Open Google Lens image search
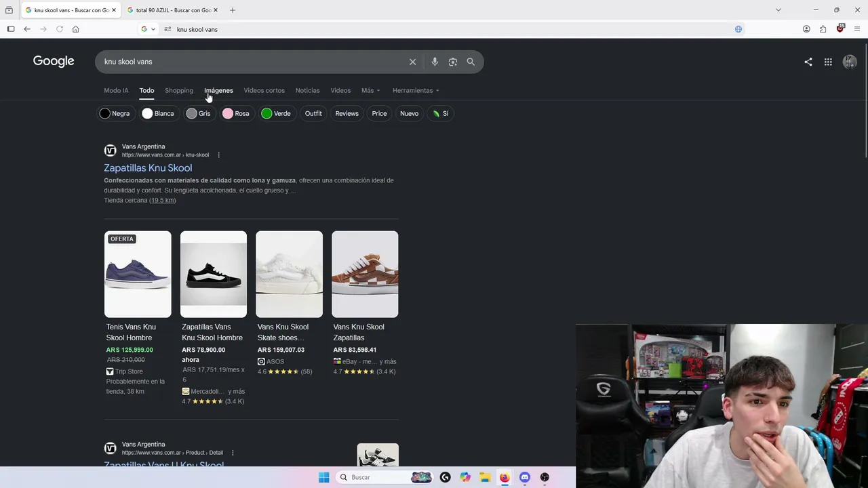868x488 pixels. (452, 62)
